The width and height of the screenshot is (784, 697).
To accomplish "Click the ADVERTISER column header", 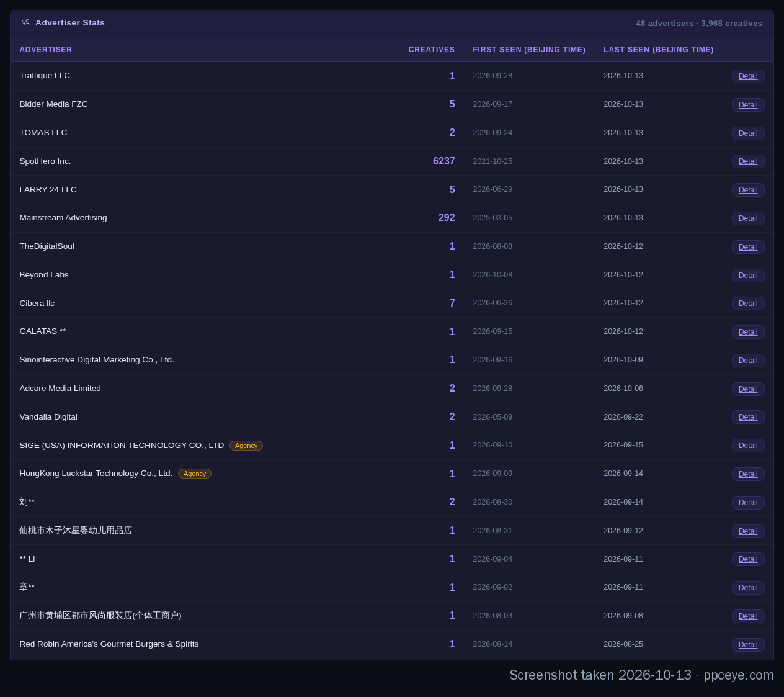I will point(46,50).
